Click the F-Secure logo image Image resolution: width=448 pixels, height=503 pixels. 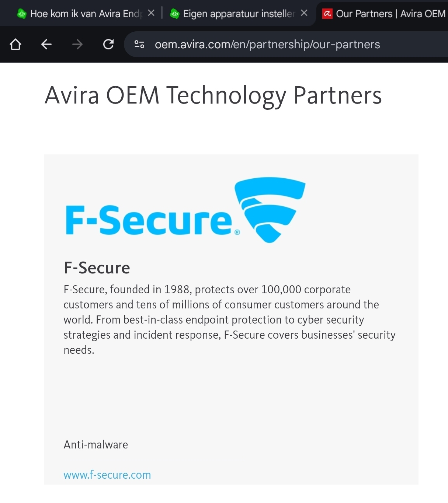point(185,210)
